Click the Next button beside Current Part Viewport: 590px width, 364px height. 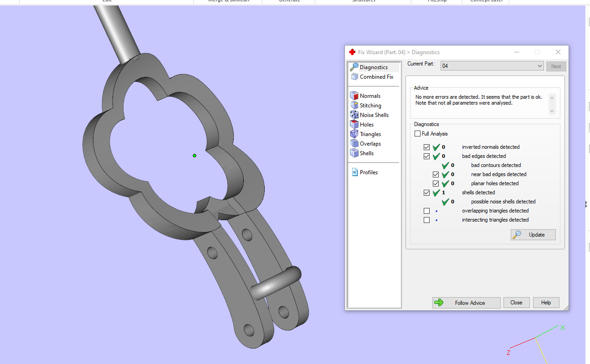(556, 66)
